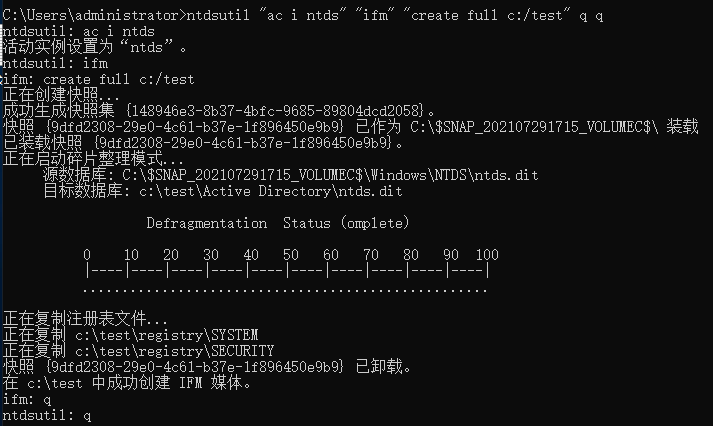Click the 0 mark on progress scale
Viewport: 713px width, 426px height.
(87, 255)
